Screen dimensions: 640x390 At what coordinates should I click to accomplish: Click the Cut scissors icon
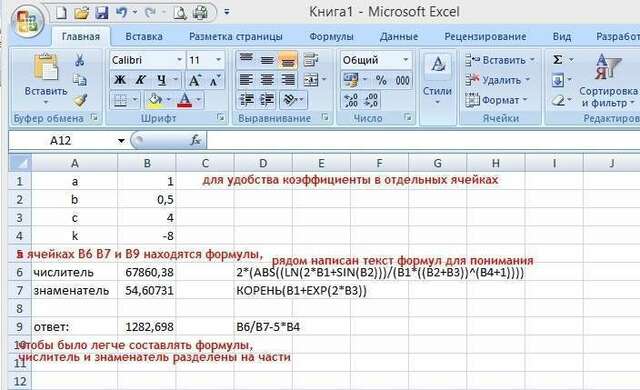point(80,60)
